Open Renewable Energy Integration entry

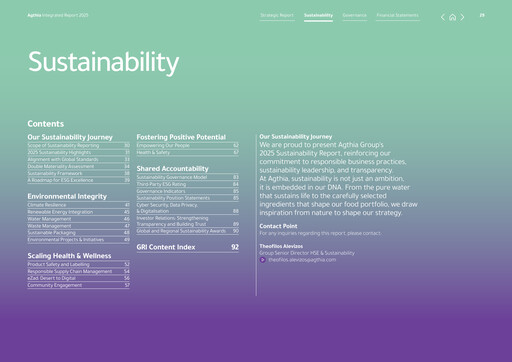(79, 212)
